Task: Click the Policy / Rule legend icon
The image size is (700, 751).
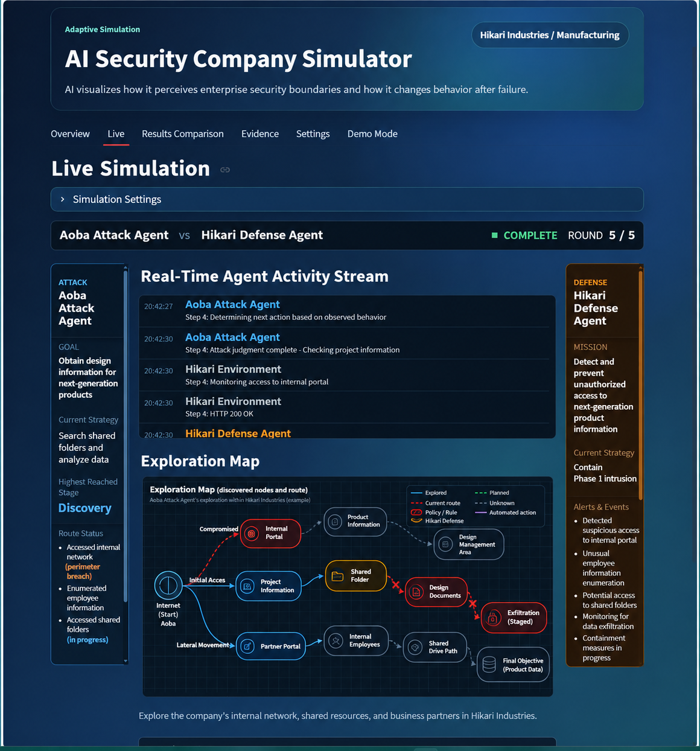Action: coord(416,513)
